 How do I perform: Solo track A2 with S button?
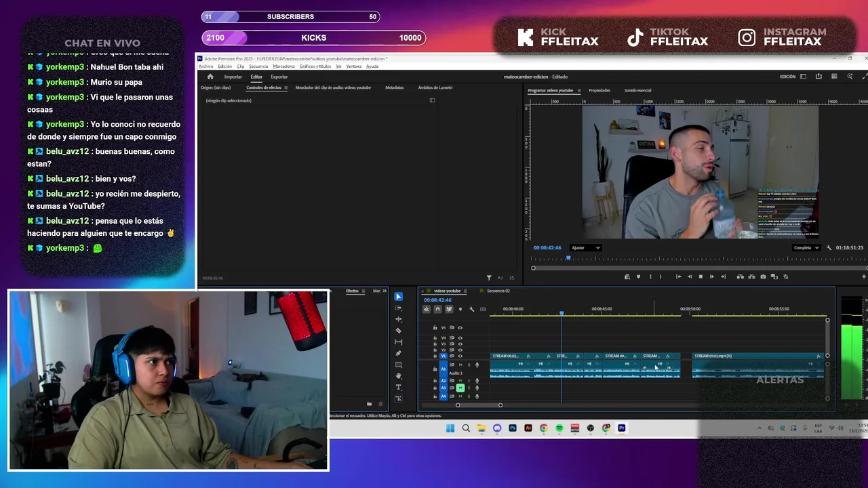coord(469,380)
